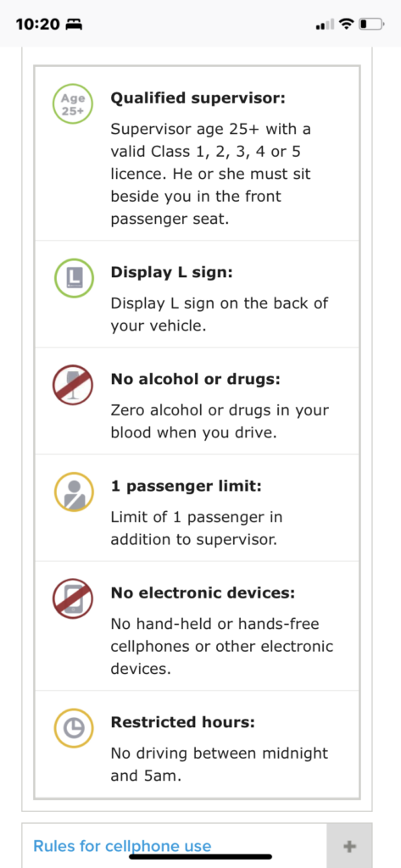Select the Display L sign heading
The width and height of the screenshot is (401, 868).
(174, 272)
